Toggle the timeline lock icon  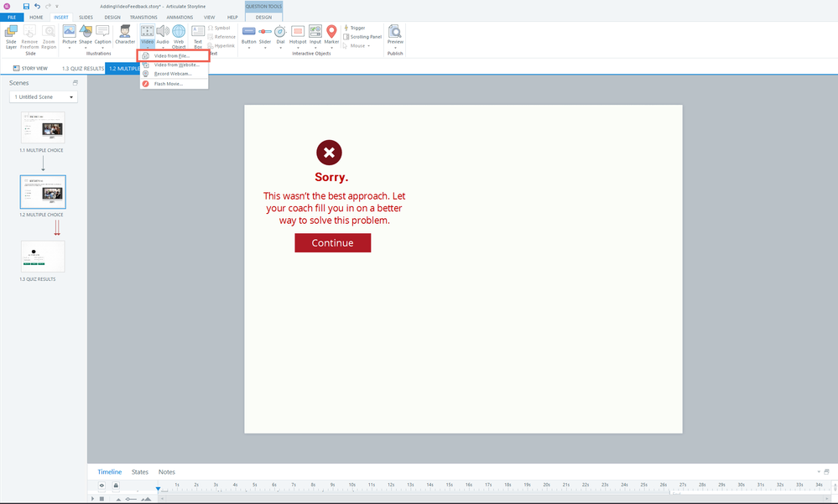[116, 486]
